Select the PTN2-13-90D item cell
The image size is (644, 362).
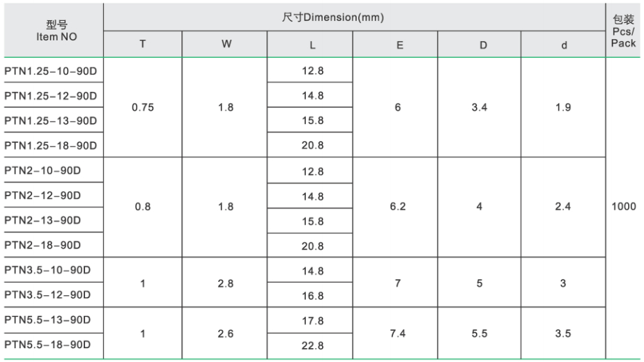pyautogui.click(x=43, y=221)
